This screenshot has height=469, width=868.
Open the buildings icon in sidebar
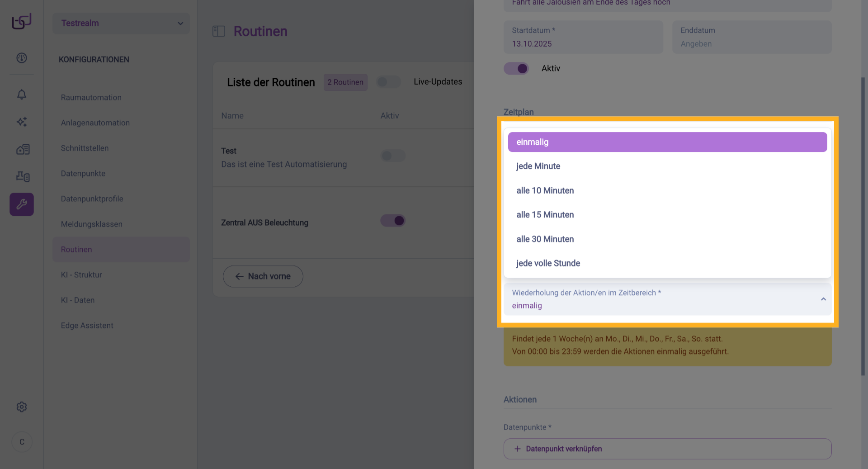tap(23, 149)
